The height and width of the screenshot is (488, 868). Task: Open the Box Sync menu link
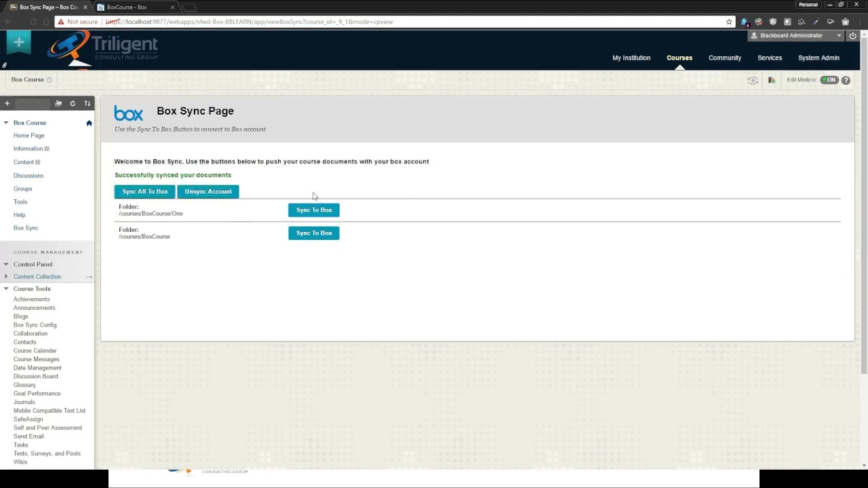(x=26, y=228)
